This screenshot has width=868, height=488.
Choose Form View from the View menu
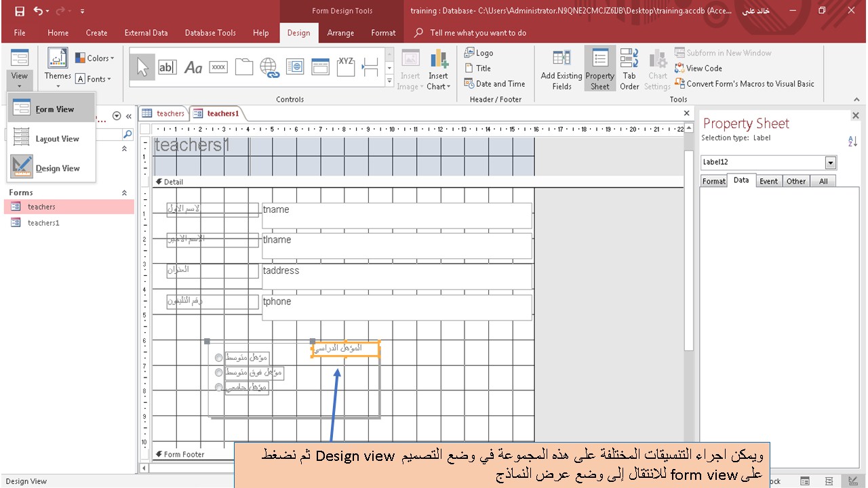(53, 108)
